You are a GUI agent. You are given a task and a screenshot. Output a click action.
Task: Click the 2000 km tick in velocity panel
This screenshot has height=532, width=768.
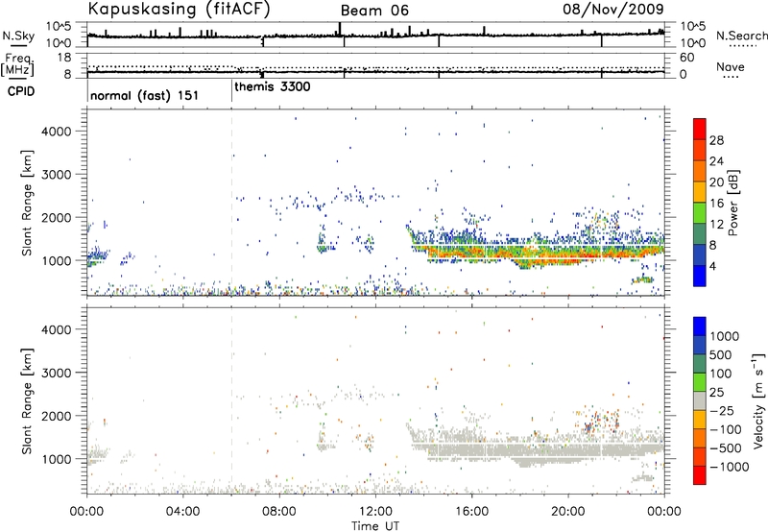[x=57, y=416]
